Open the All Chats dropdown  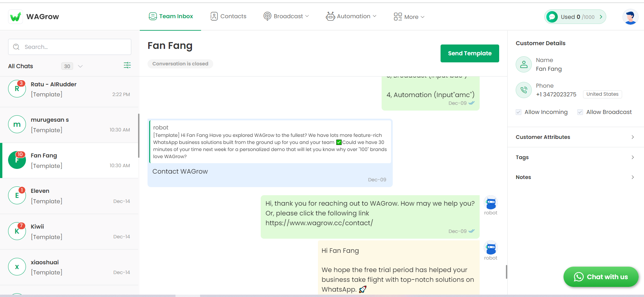click(80, 66)
